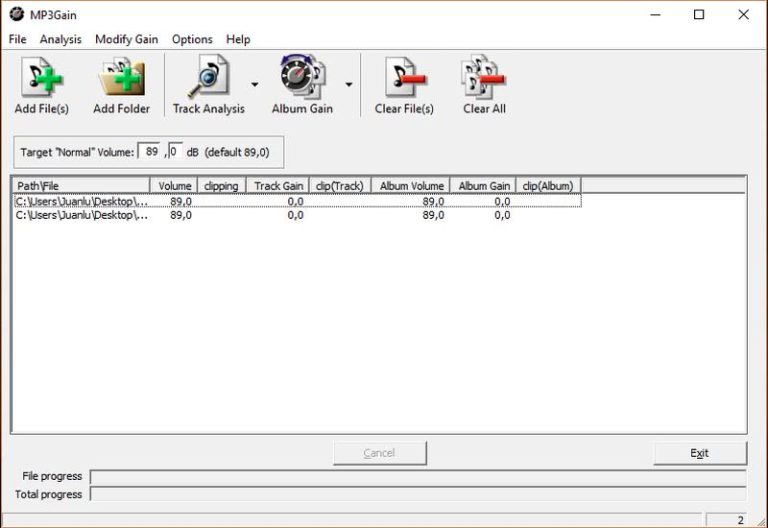The height and width of the screenshot is (528, 768).
Task: Sort by the Volume column header
Action: tap(174, 186)
